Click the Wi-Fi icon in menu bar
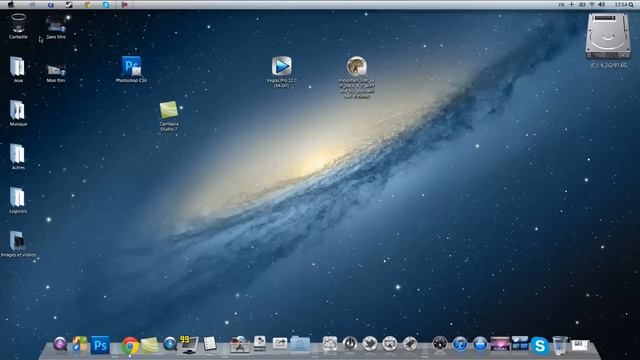 point(592,4)
